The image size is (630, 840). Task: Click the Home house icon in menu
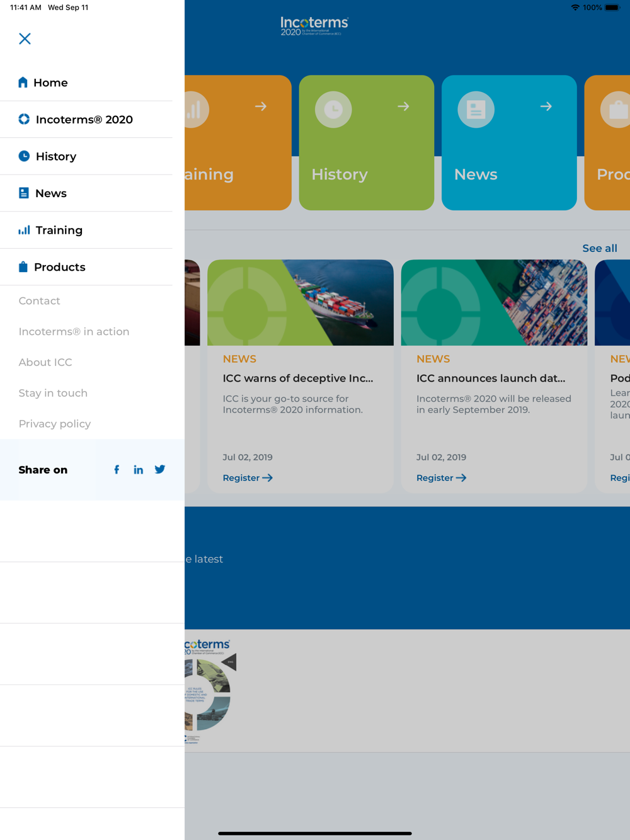pyautogui.click(x=23, y=82)
